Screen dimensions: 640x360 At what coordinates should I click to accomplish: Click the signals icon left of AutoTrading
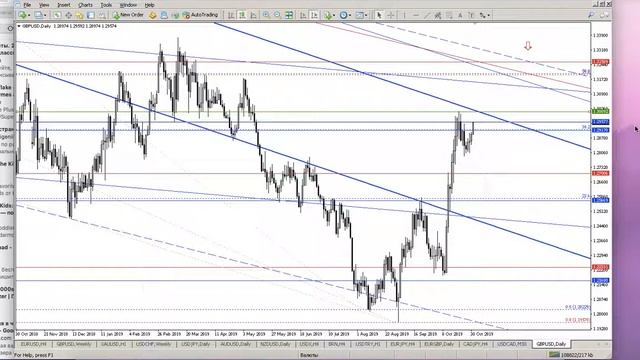click(175, 15)
